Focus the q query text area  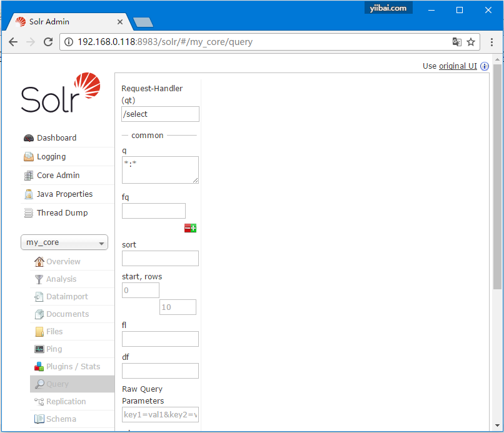pos(160,169)
